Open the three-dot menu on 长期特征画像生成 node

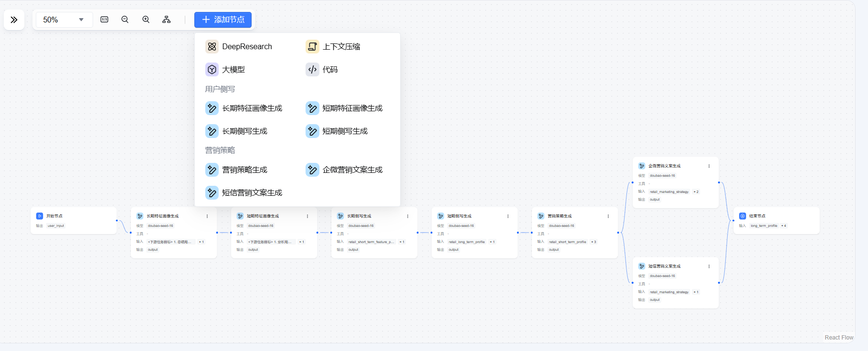(x=207, y=216)
